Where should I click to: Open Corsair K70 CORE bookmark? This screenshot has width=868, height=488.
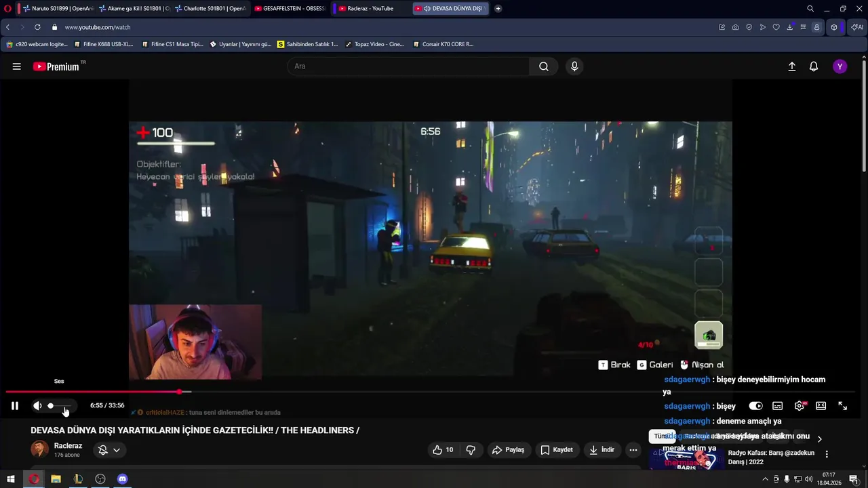click(x=443, y=44)
